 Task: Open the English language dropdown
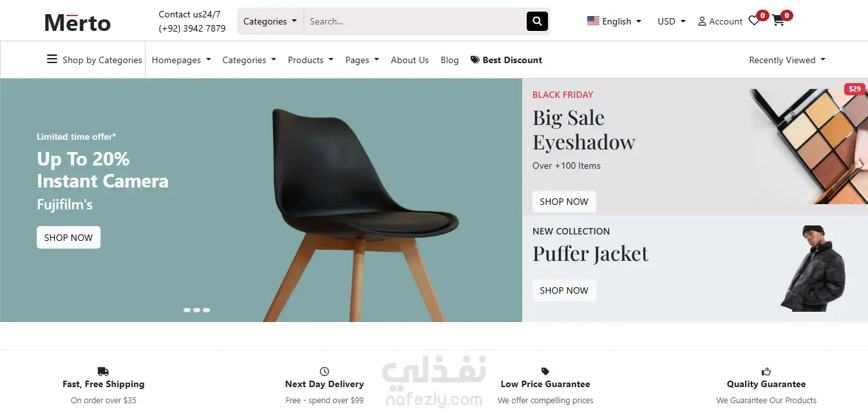click(x=614, y=21)
